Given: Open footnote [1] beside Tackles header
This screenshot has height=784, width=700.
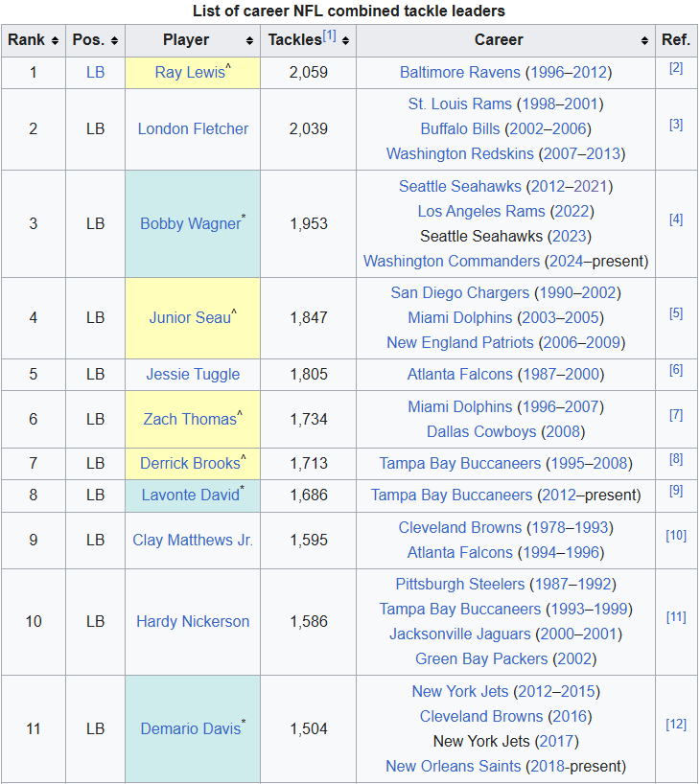Looking at the screenshot, I should click(x=329, y=36).
